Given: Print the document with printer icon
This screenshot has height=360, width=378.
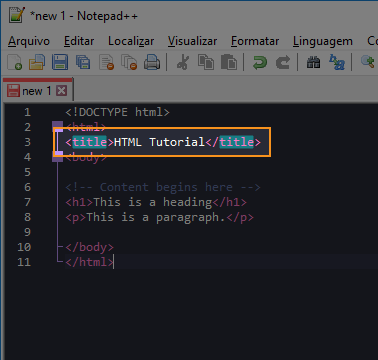Looking at the screenshot, I should pyautogui.click(x=152, y=62).
